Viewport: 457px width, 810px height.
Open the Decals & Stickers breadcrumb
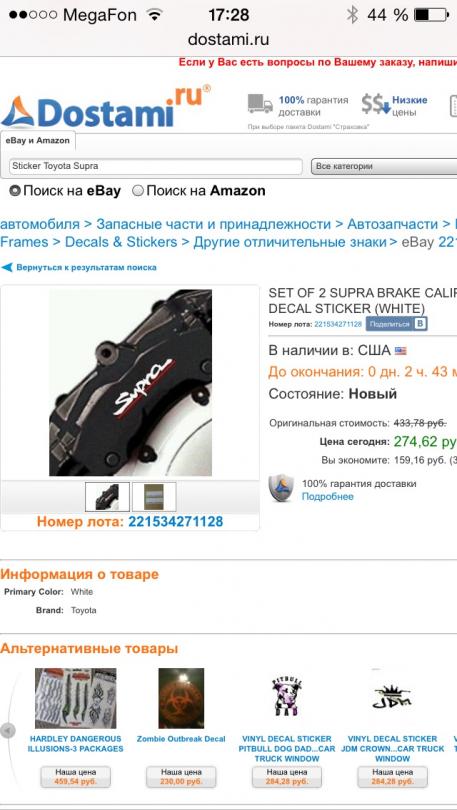[x=121, y=242]
